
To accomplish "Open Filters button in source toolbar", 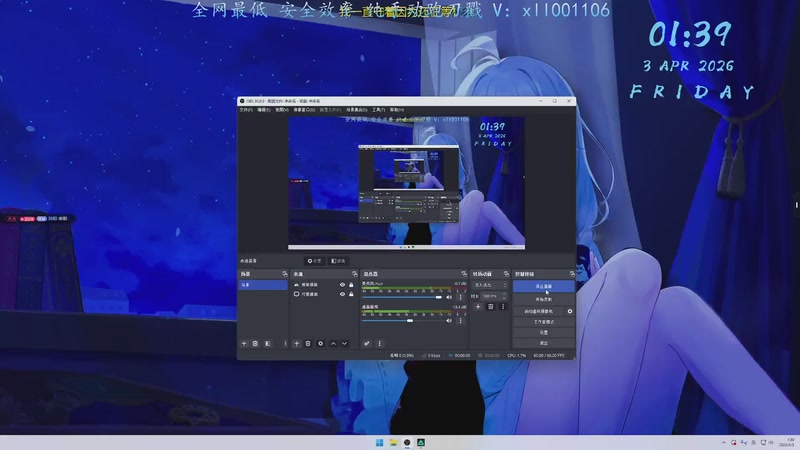I will 338,261.
